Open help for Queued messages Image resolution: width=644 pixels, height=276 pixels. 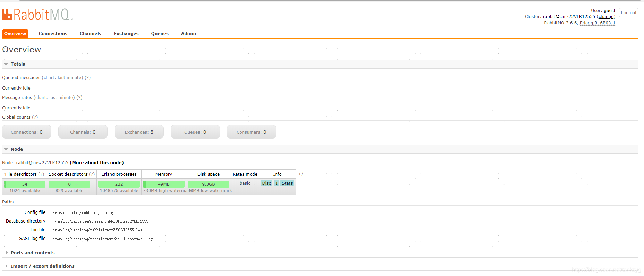click(88, 78)
